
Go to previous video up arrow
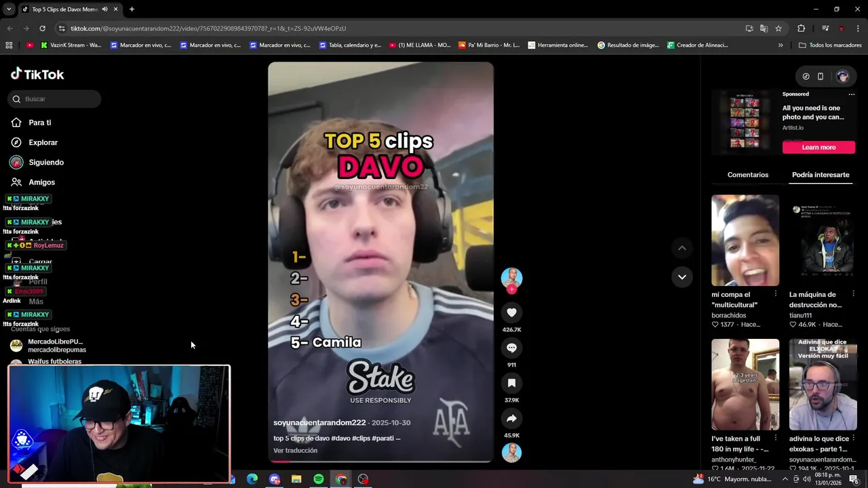[682, 248]
